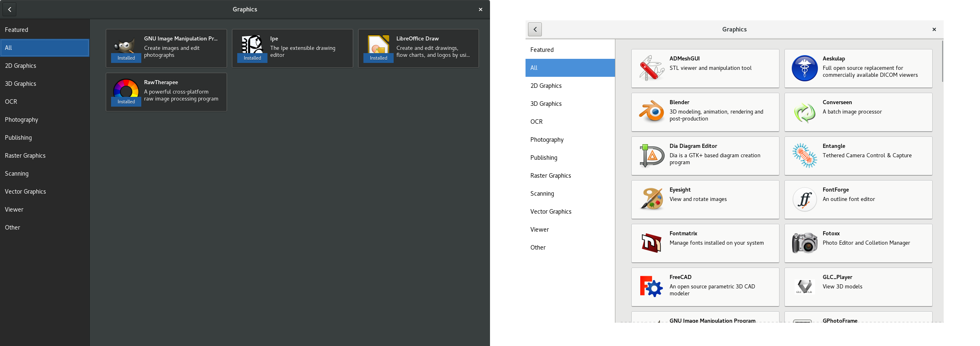Click the Installed badge on Ipe tile
The width and height of the screenshot is (980, 346).
pyautogui.click(x=252, y=58)
